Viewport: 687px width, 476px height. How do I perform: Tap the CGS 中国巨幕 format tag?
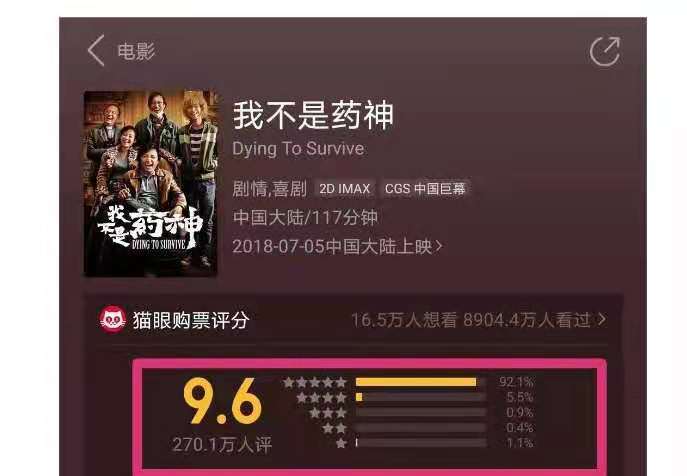coord(425,189)
